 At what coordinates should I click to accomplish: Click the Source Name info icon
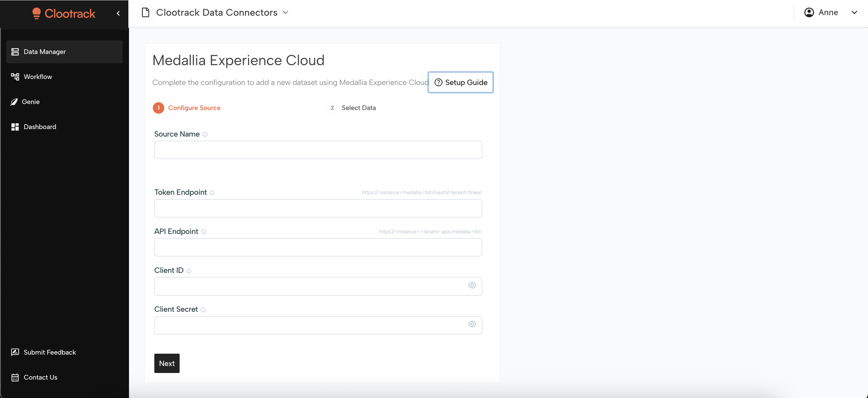click(205, 134)
